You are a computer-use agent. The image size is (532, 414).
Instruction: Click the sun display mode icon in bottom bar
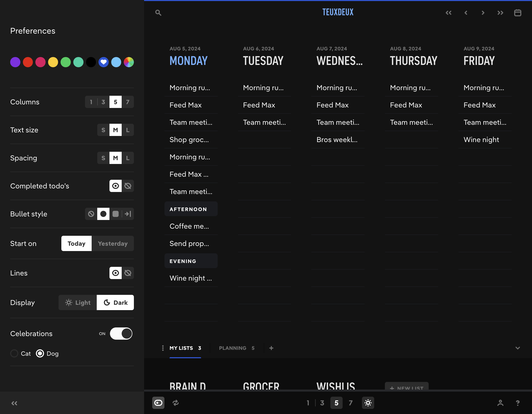coord(368,403)
